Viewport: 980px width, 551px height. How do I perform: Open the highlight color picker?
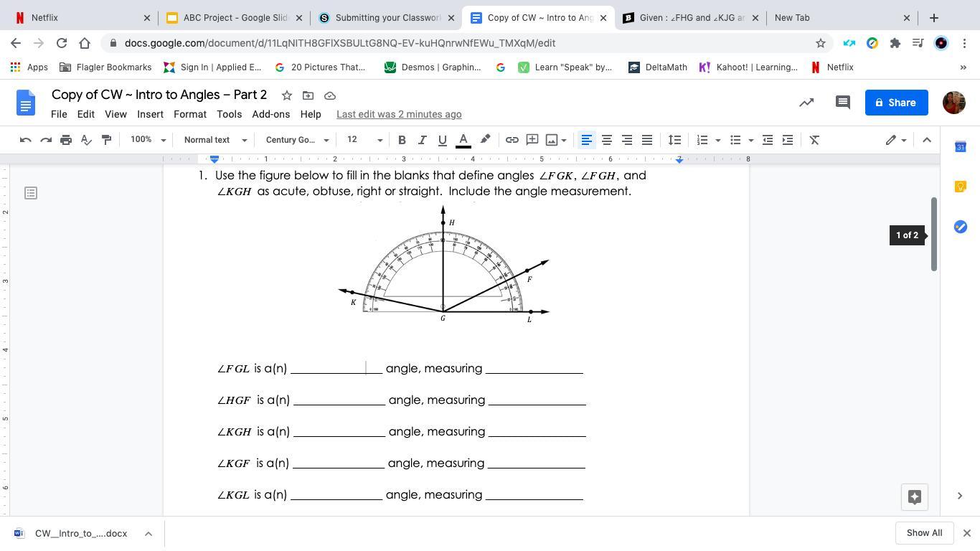coord(485,140)
